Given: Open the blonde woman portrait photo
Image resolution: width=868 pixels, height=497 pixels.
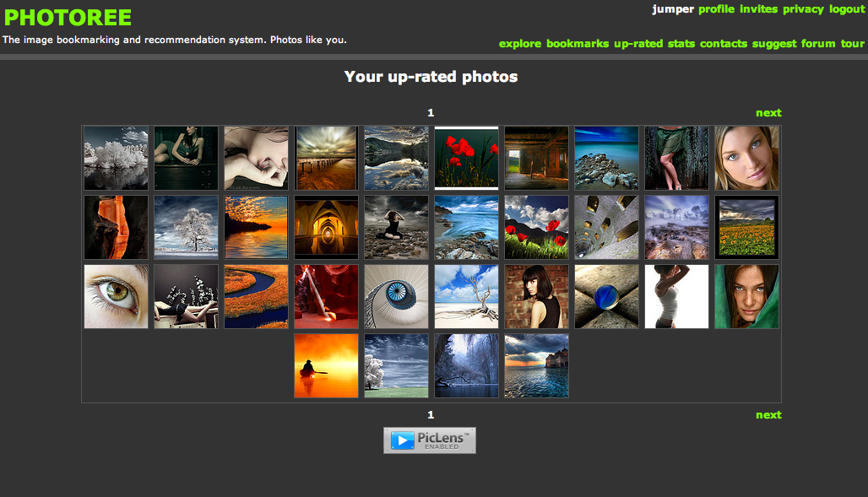Looking at the screenshot, I should click(x=746, y=159).
